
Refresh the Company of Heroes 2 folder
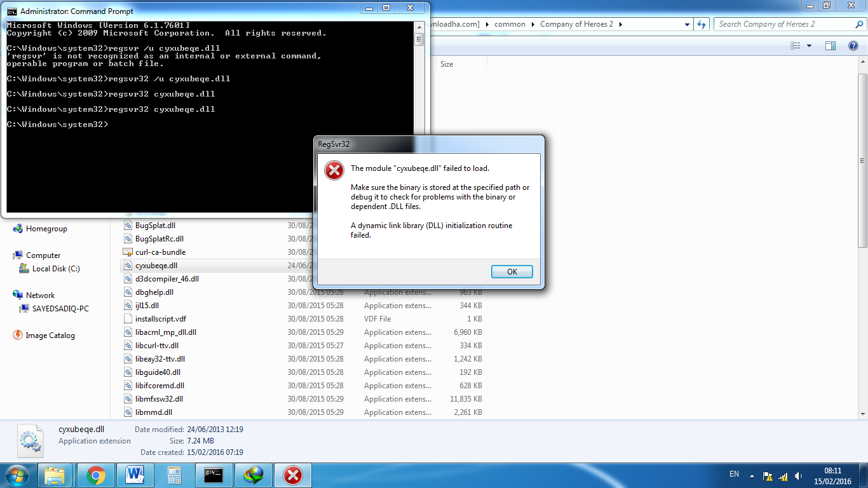coord(702,24)
